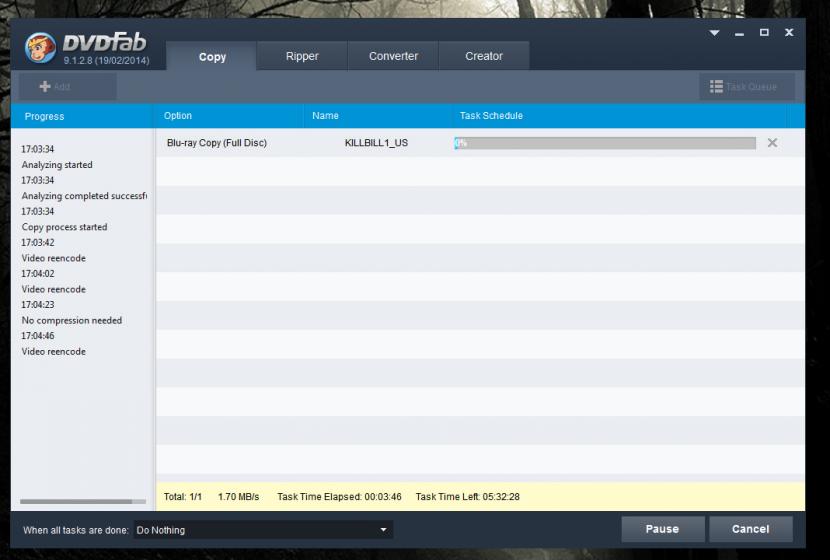Switch to the Copy tab
830x560 pixels.
point(212,56)
